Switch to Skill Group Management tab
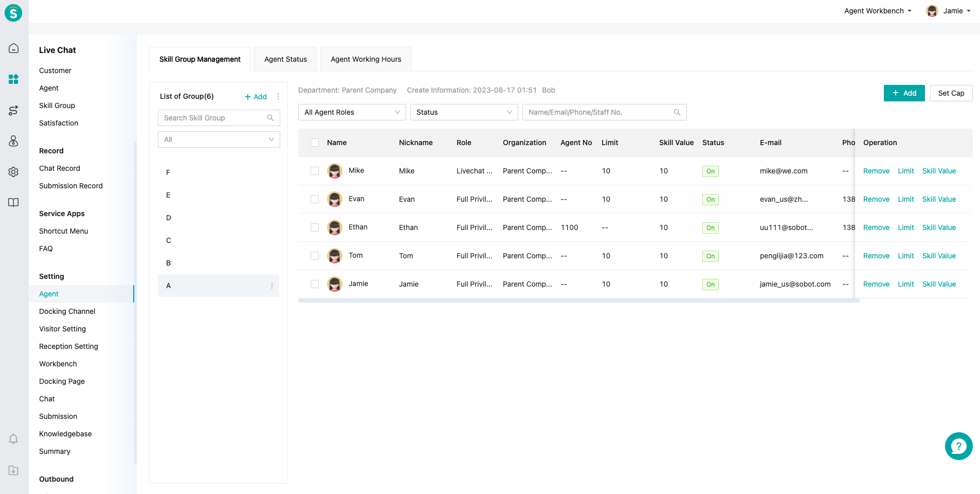 [200, 59]
